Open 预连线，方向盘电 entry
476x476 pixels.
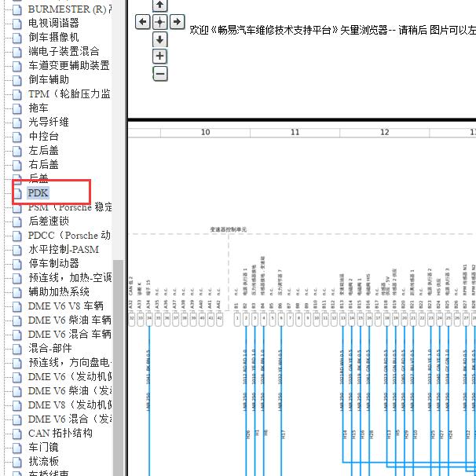70,362
